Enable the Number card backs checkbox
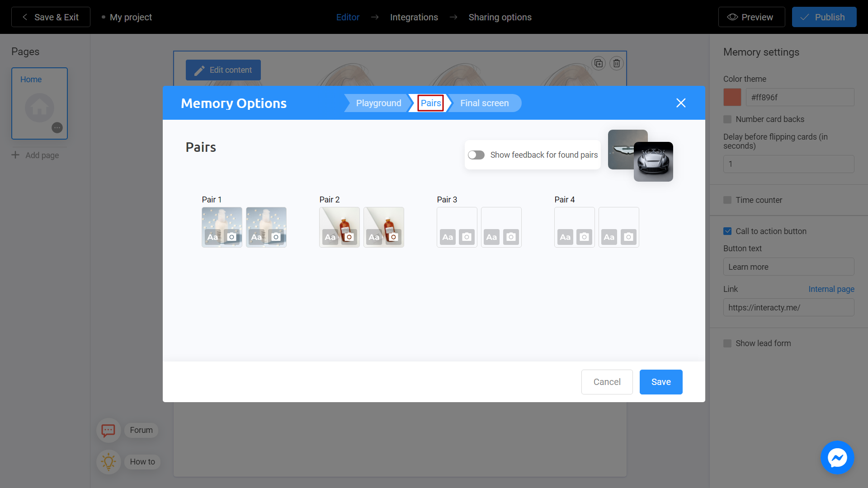The width and height of the screenshot is (868, 488). pyautogui.click(x=727, y=119)
